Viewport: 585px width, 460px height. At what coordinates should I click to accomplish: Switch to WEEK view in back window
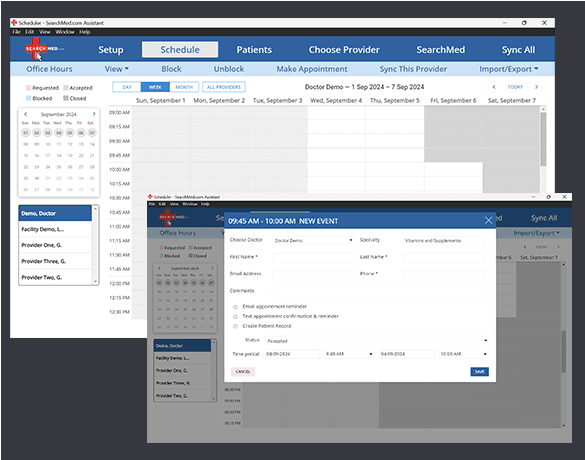155,87
